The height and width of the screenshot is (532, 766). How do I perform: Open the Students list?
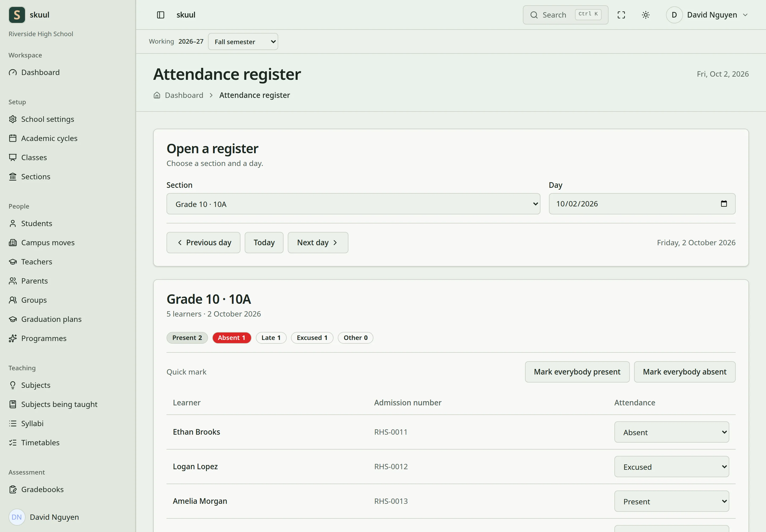pos(68,223)
